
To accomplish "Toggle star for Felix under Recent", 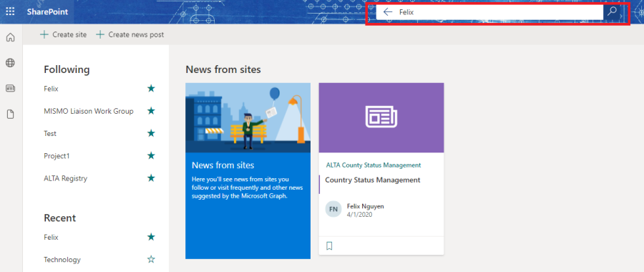I will coord(151,237).
